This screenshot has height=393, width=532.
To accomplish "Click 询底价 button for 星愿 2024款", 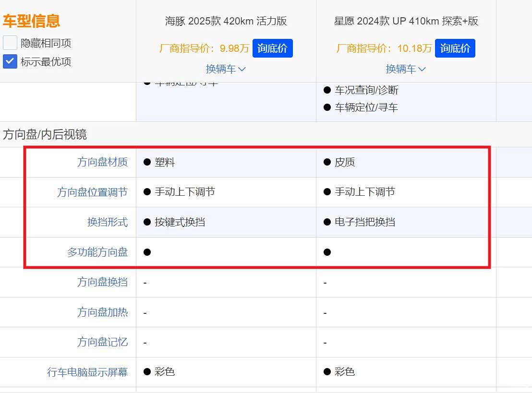I will click(x=455, y=48).
